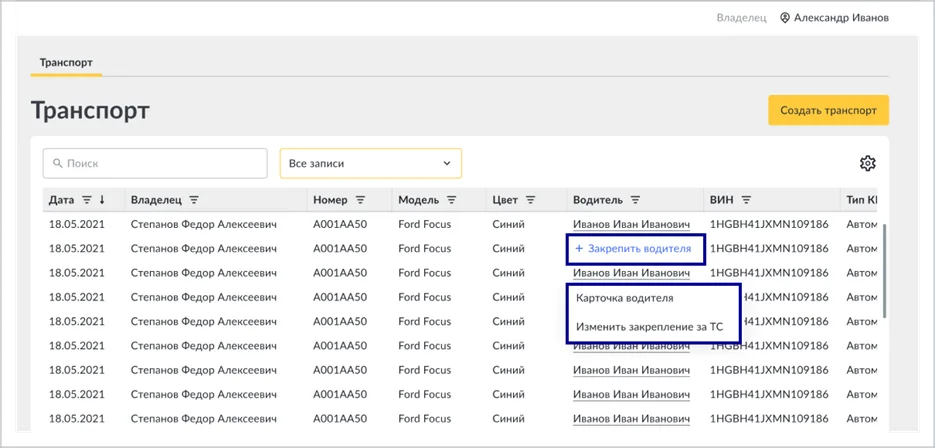Click the Владелец role label by the user name
935x448 pixels.
(x=741, y=18)
